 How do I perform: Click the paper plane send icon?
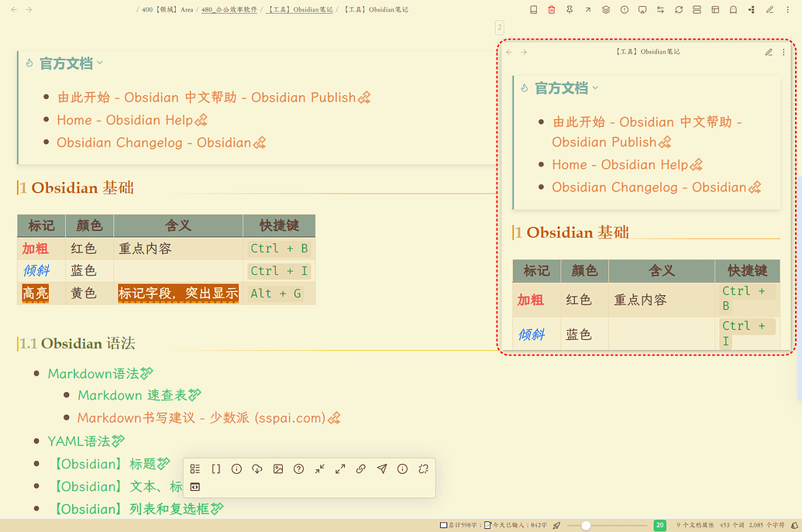click(382, 469)
